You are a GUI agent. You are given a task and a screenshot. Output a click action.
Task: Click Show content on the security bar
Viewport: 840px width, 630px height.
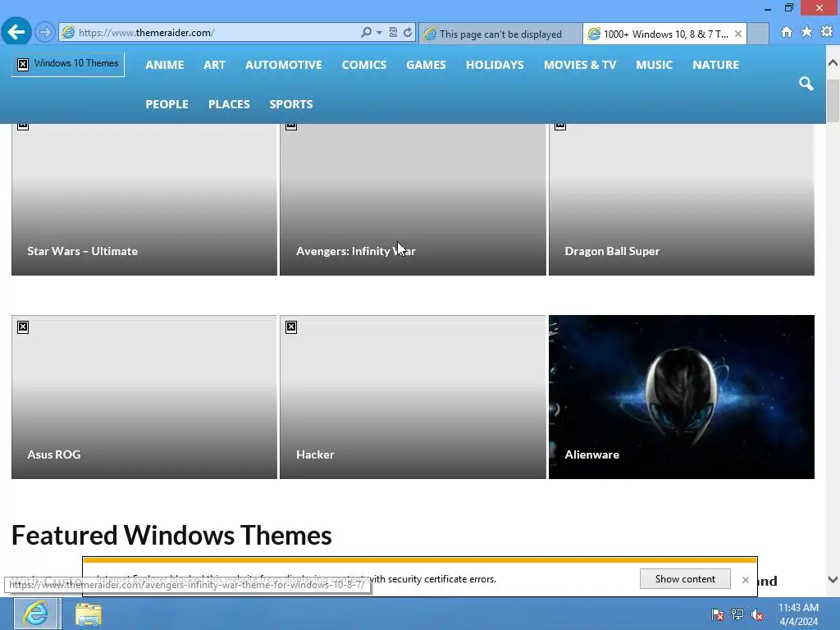(x=685, y=579)
